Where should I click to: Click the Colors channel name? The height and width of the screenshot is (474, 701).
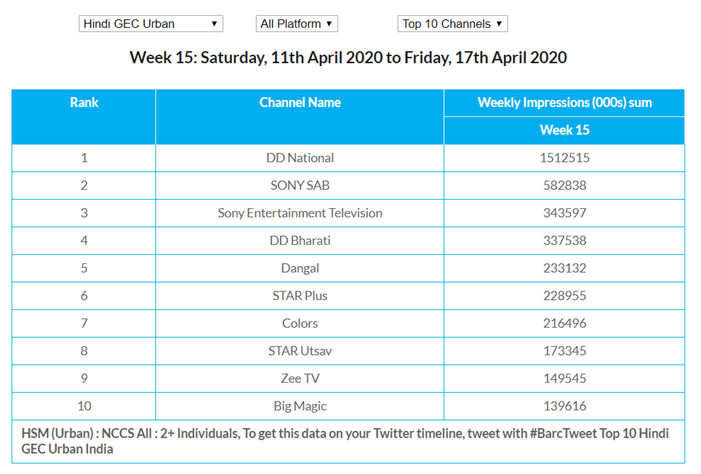[300, 323]
